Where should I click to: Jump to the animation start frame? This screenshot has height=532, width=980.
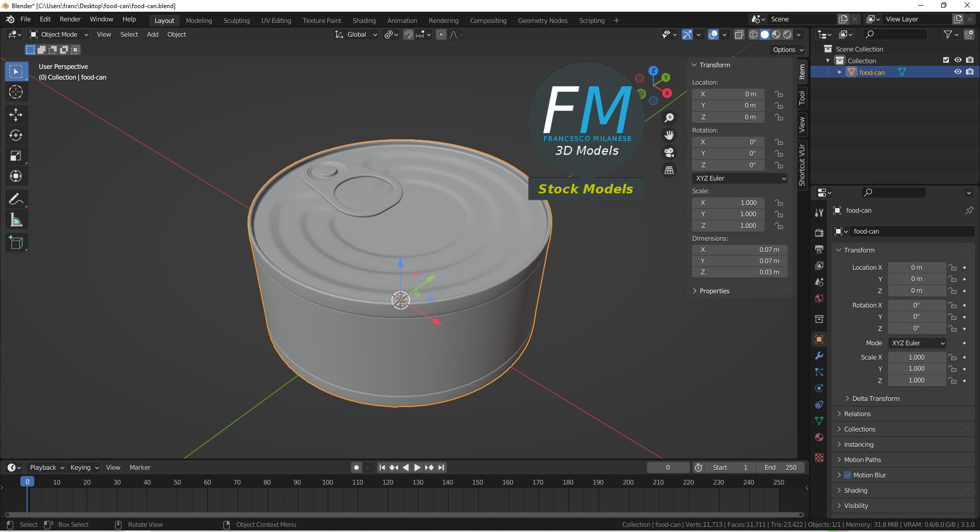(382, 467)
